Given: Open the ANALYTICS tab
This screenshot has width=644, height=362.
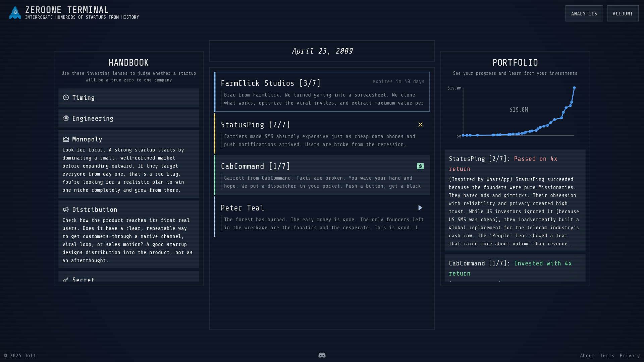Looking at the screenshot, I should [584, 13].
